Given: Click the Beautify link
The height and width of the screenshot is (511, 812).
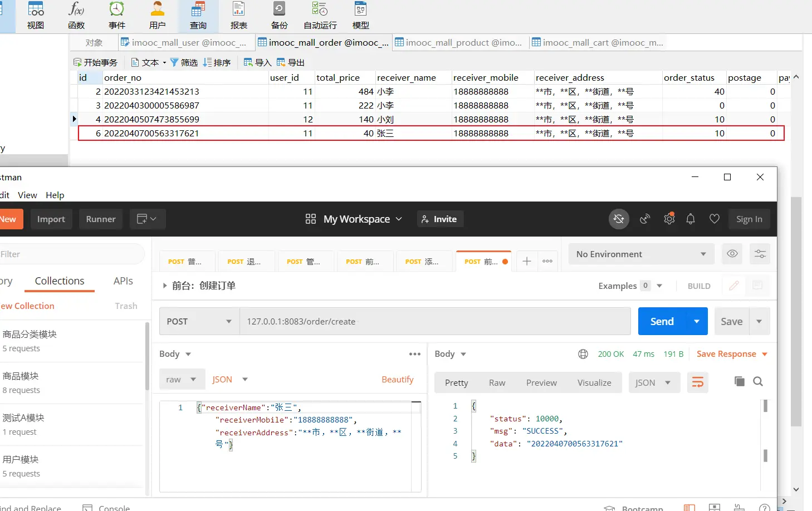Looking at the screenshot, I should click(x=397, y=379).
